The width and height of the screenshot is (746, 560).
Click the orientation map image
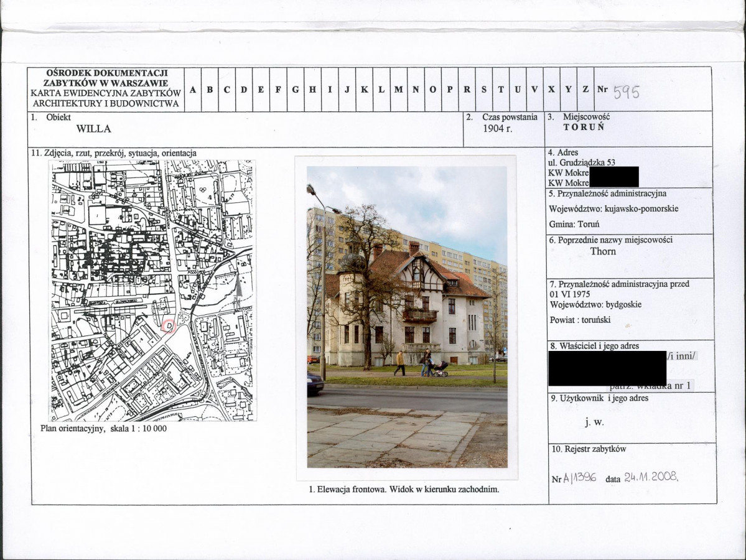[152, 291]
